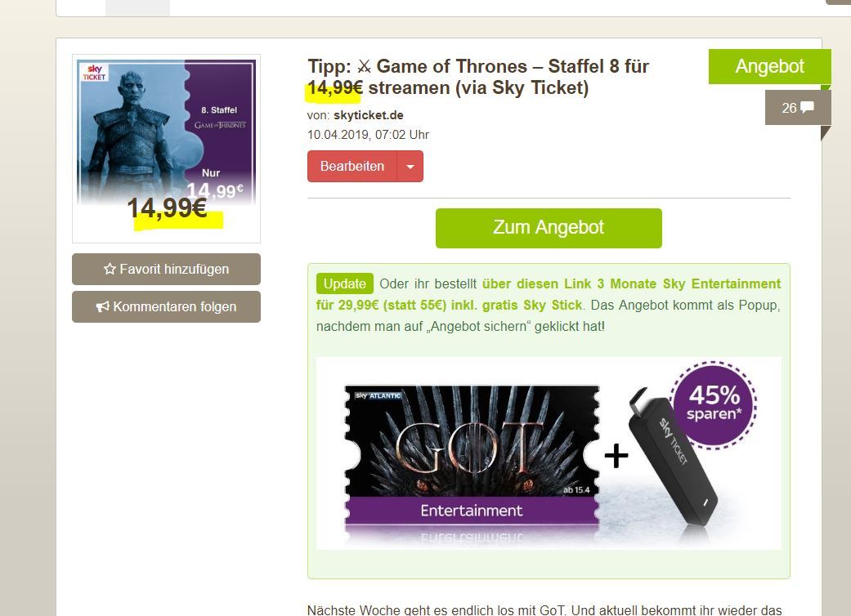Click the GoT Entertainment ticket banner
This screenshot has width=851, height=616.
472,456
